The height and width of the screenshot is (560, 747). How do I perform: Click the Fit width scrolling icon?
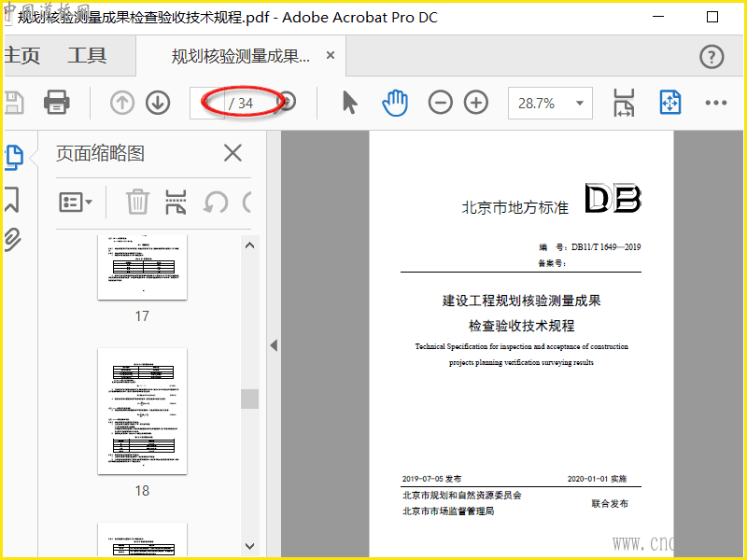[x=624, y=103]
